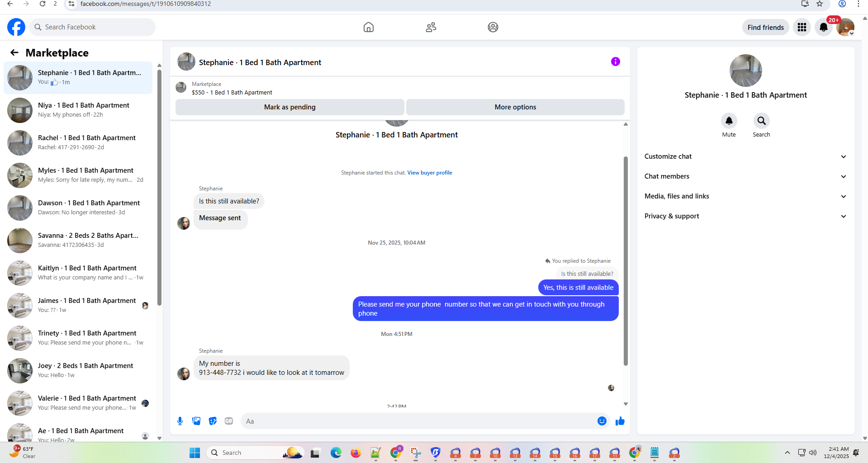The height and width of the screenshot is (463, 868).
Task: Reload the page in browser
Action: pos(43,4)
